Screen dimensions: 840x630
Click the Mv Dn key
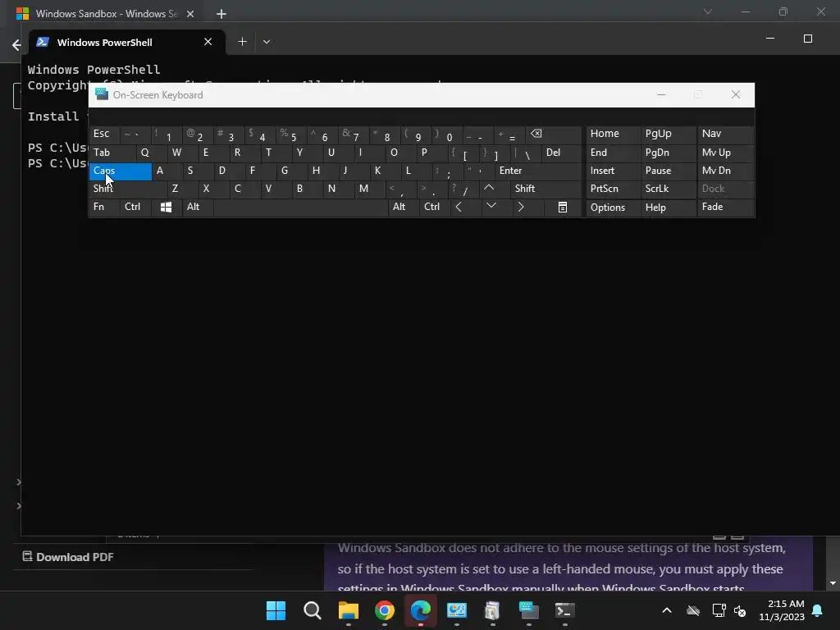coord(725,171)
